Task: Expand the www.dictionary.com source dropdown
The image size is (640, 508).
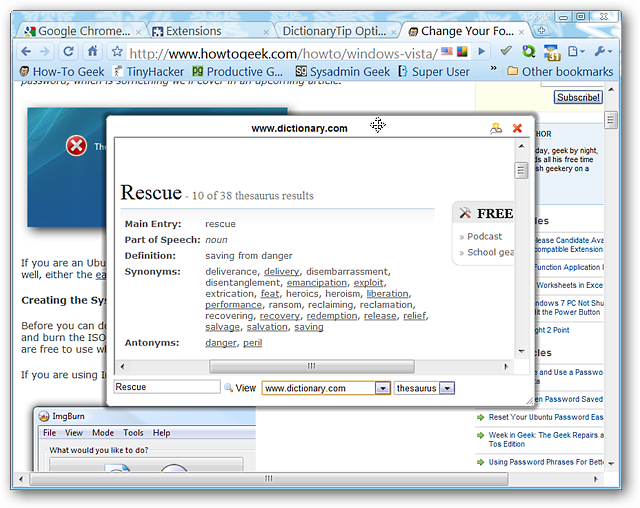Action: pyautogui.click(x=382, y=388)
